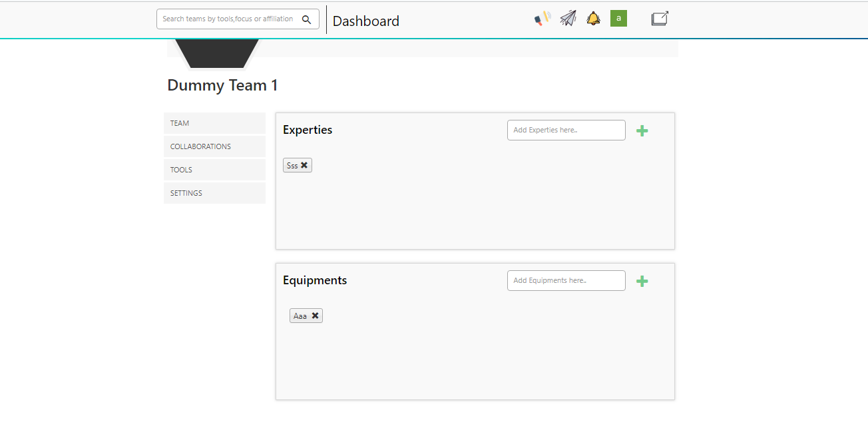
Task: Click the open-in-new-window icon
Action: tap(659, 19)
